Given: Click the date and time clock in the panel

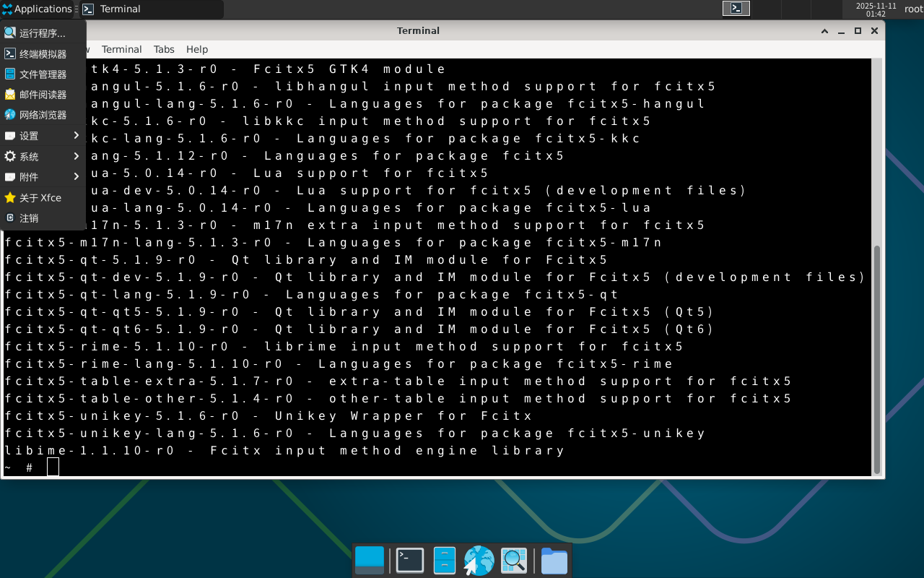Looking at the screenshot, I should [876, 9].
